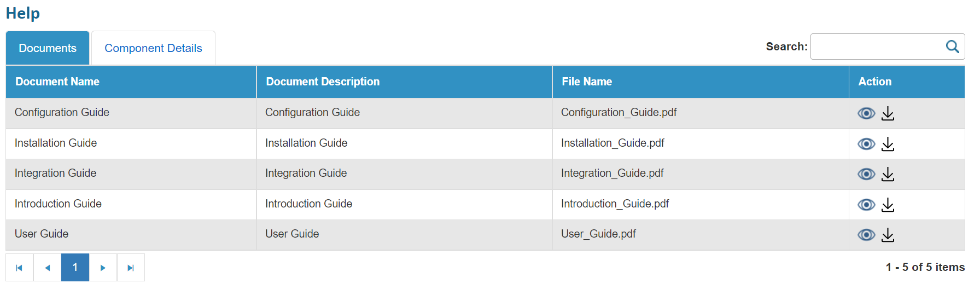The image size is (980, 283).
Task: Select the Documents tab
Action: click(48, 48)
